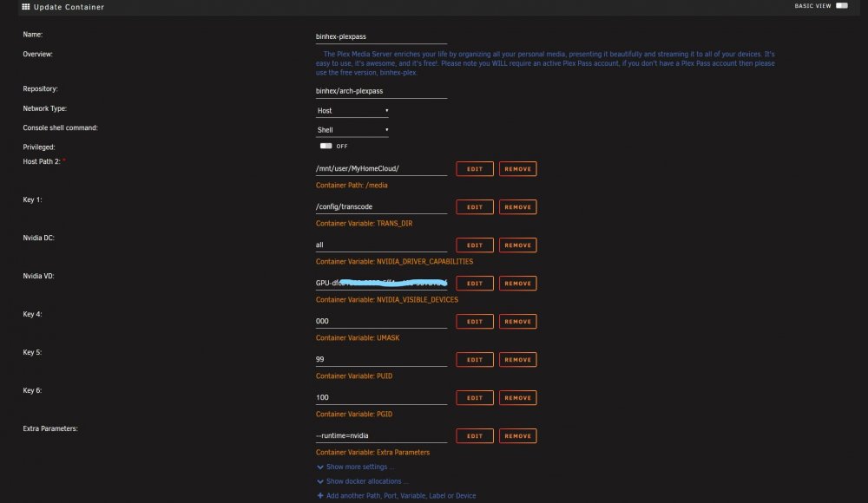The image size is (868, 503).
Task: Edit the Nvidia DC variable
Action: (x=475, y=245)
